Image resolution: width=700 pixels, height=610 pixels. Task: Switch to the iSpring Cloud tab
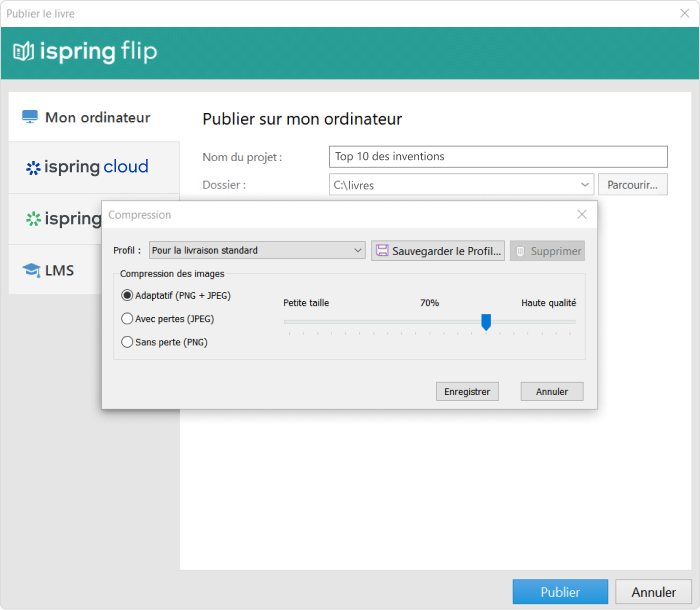point(94,167)
